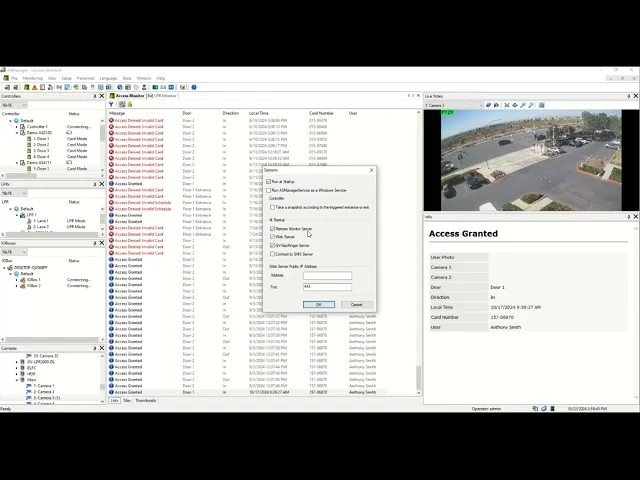Screen dimensions: 640x480
Task: Open icon size dropdown in Controllers panel
Action: pyautogui.click(x=14, y=105)
